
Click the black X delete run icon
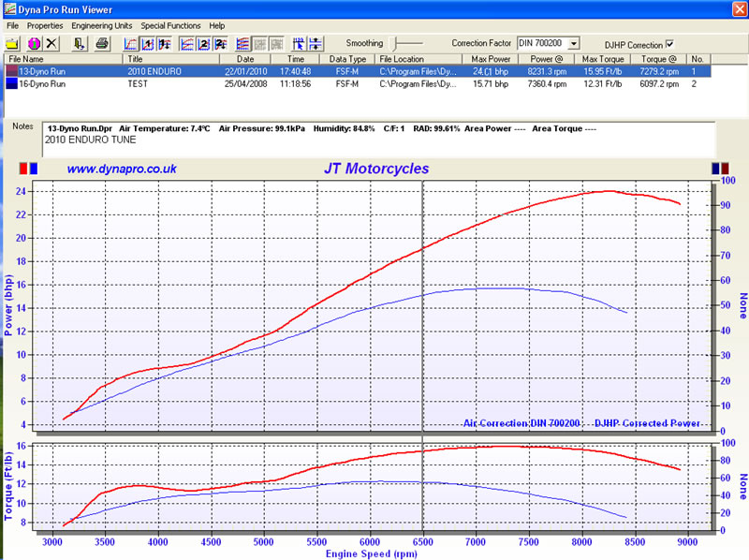click(x=51, y=44)
